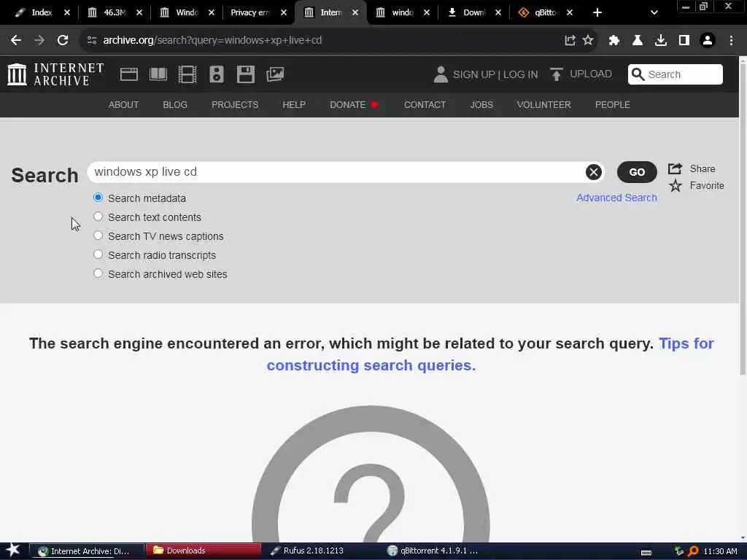This screenshot has width=747, height=560.
Task: Share this page via address bar icon
Action: 570,41
